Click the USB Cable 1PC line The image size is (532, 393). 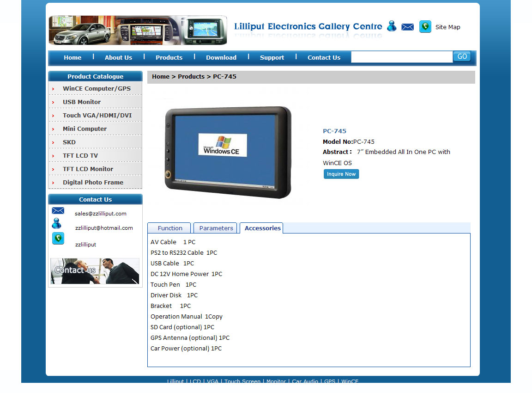tap(172, 263)
